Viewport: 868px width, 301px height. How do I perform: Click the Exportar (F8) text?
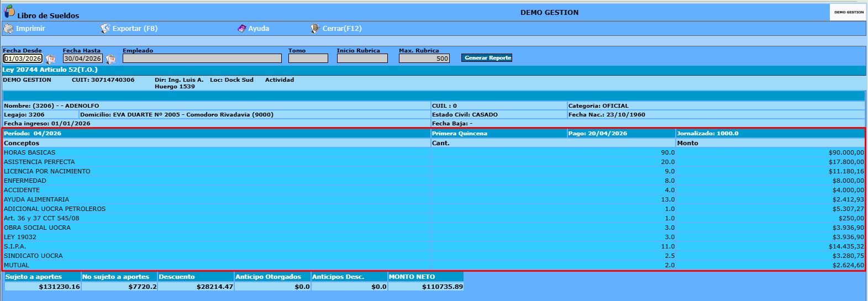pos(135,28)
